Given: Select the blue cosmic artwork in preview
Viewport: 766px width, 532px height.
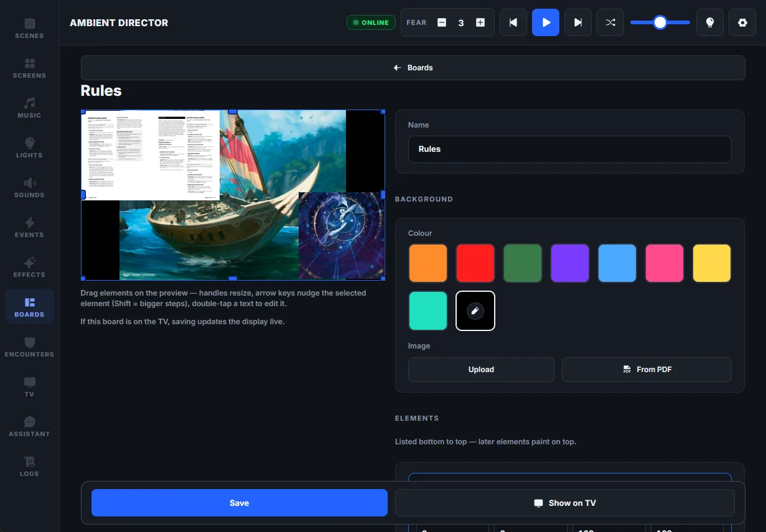Looking at the screenshot, I should click(x=342, y=236).
